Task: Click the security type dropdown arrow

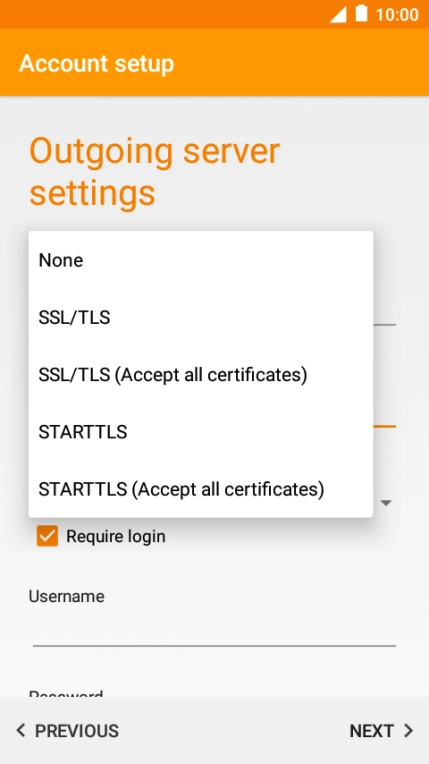Action: pyautogui.click(x=386, y=503)
